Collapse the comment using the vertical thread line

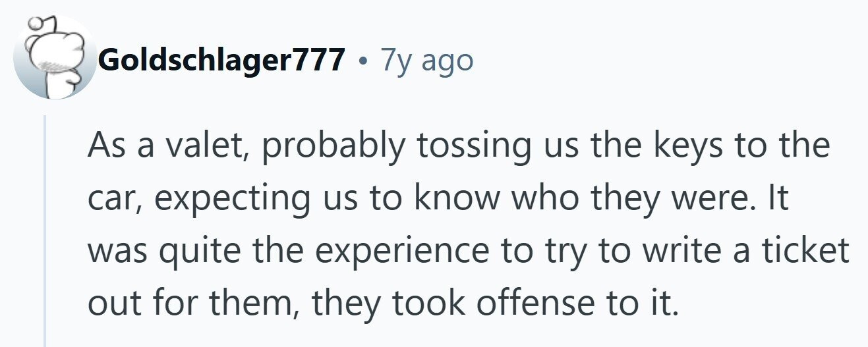point(45,230)
